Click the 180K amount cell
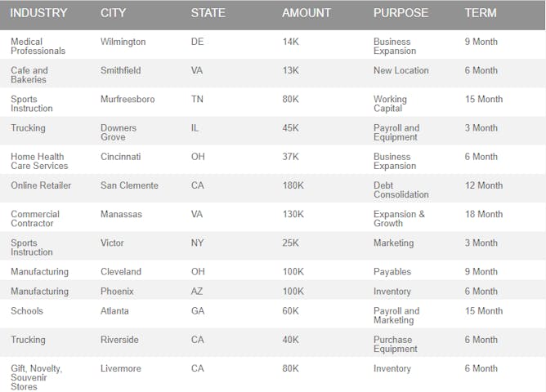This screenshot has height=392, width=546. point(293,185)
